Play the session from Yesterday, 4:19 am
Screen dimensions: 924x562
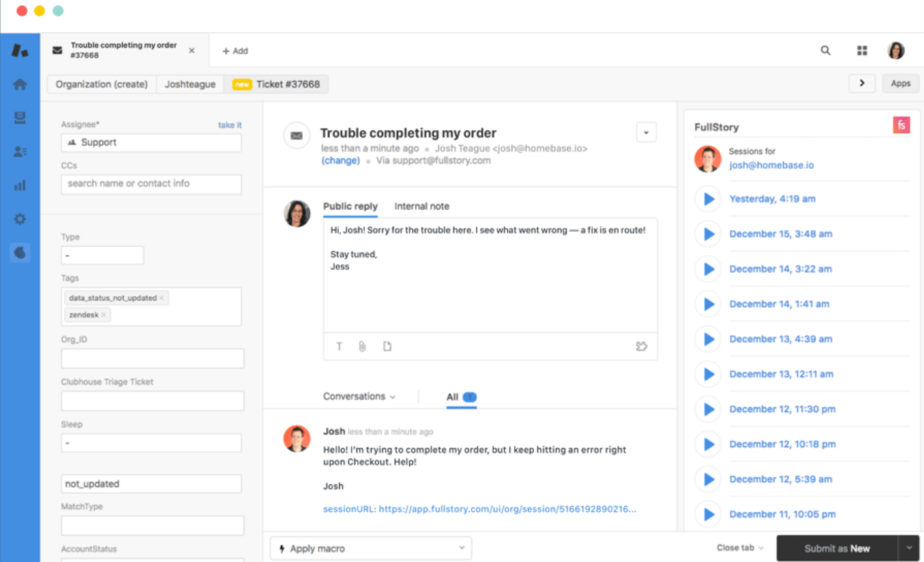(708, 198)
